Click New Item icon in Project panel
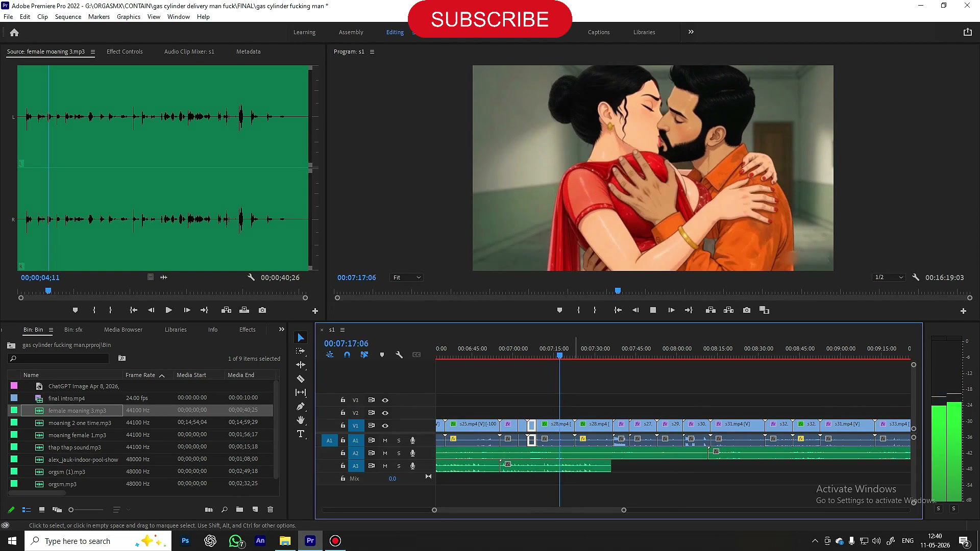The height and width of the screenshot is (551, 980). point(255,509)
